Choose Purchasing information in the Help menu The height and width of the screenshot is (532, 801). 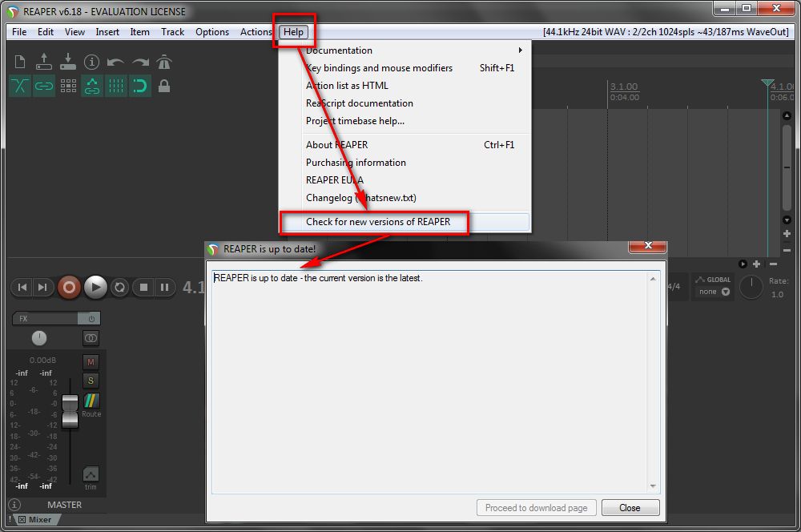click(x=405, y=163)
